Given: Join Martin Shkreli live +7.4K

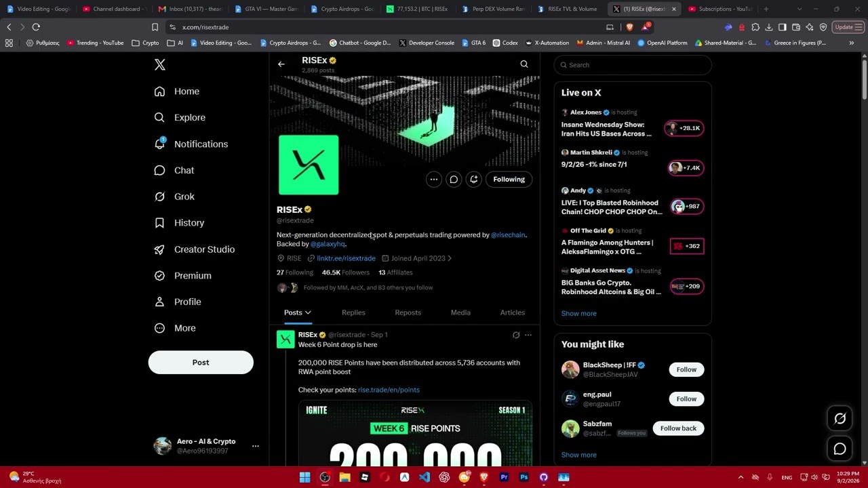Looking at the screenshot, I should pos(686,168).
